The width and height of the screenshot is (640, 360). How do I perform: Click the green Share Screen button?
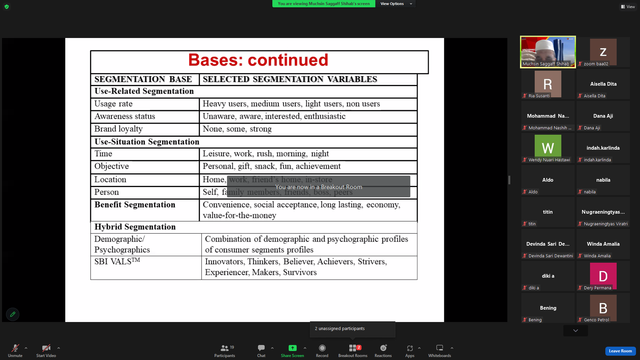point(292,350)
